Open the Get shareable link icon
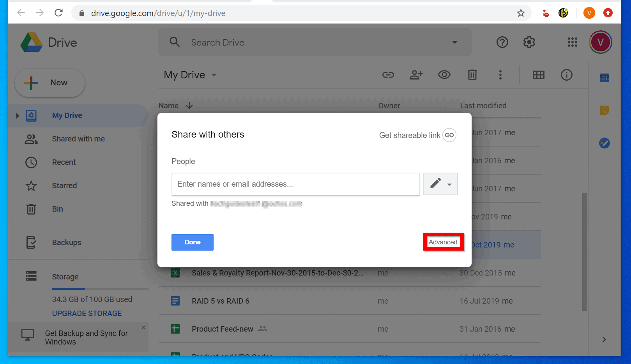The height and width of the screenshot is (364, 631). pyautogui.click(x=449, y=135)
